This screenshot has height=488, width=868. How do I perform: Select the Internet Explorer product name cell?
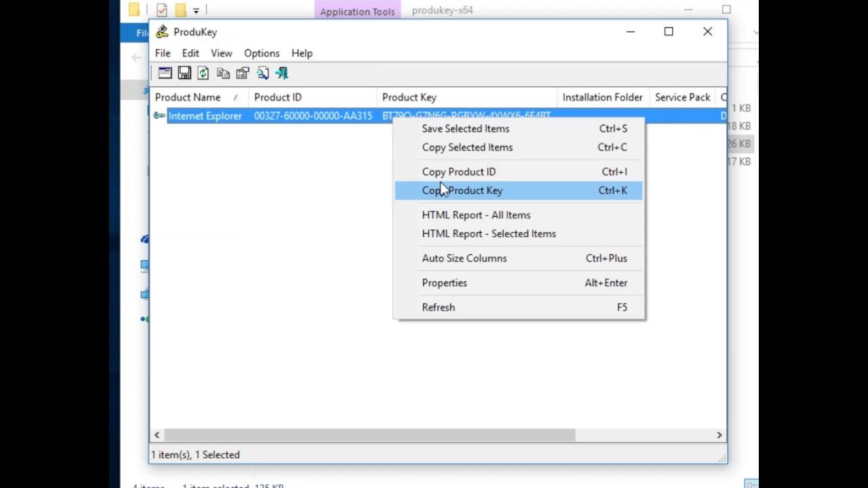(x=205, y=116)
